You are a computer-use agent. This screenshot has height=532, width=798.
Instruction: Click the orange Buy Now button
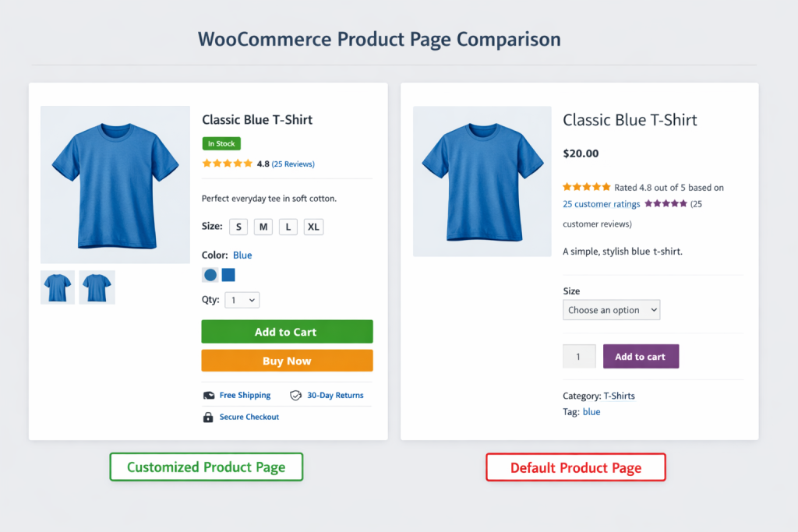point(287,361)
